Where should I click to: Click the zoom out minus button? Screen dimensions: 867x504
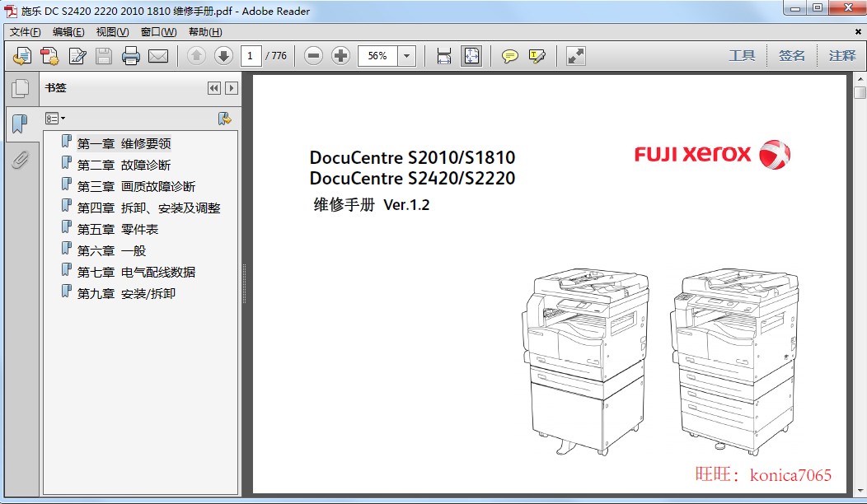pos(313,56)
